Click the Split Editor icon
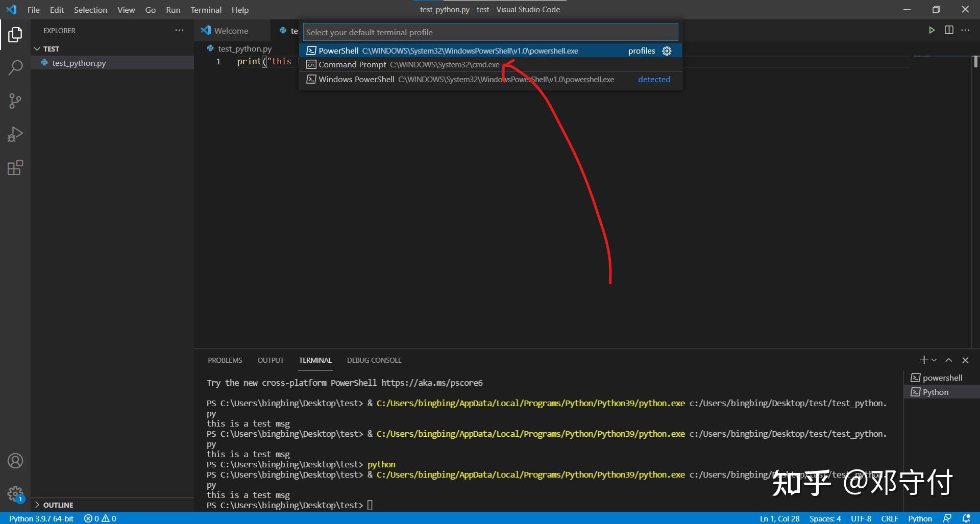 (x=949, y=30)
